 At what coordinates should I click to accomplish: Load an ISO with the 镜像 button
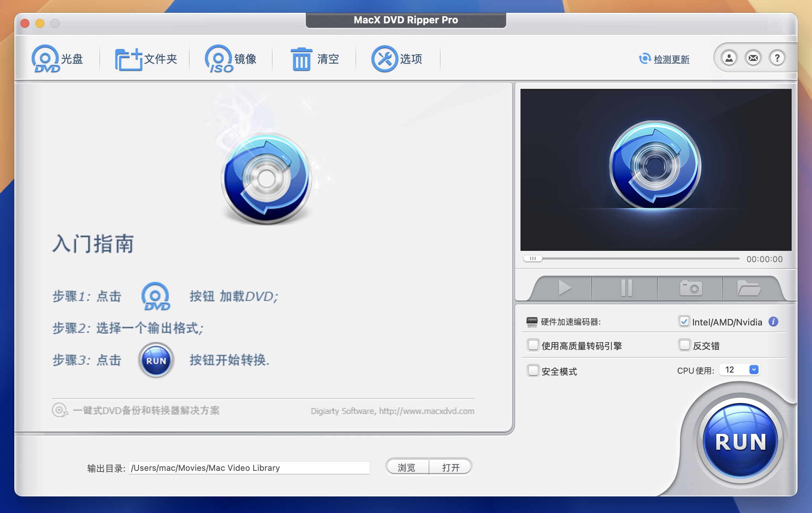(230, 59)
